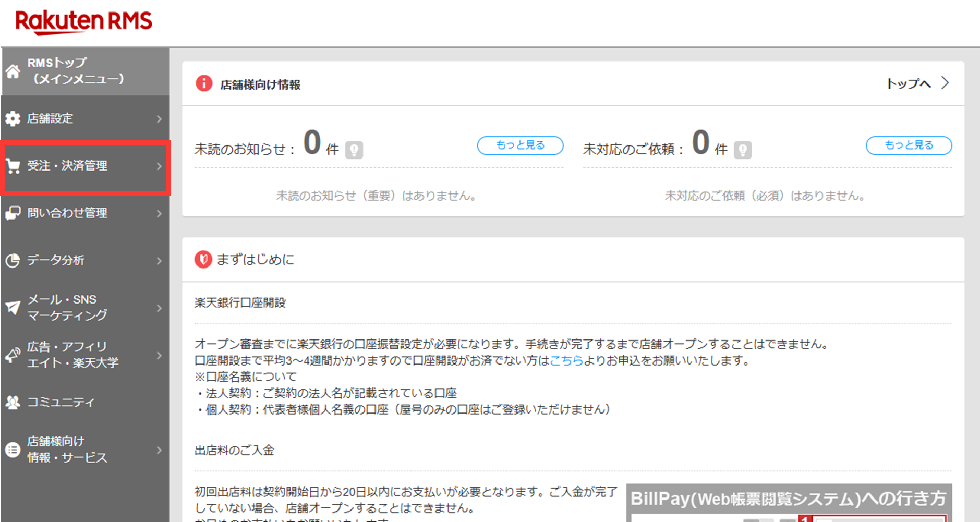This screenshot has width=980, height=522.
Task: Click the ※口座名義について note text
Action: [246, 377]
